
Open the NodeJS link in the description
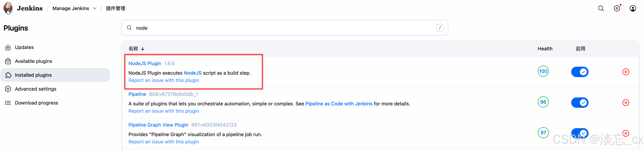click(x=193, y=73)
